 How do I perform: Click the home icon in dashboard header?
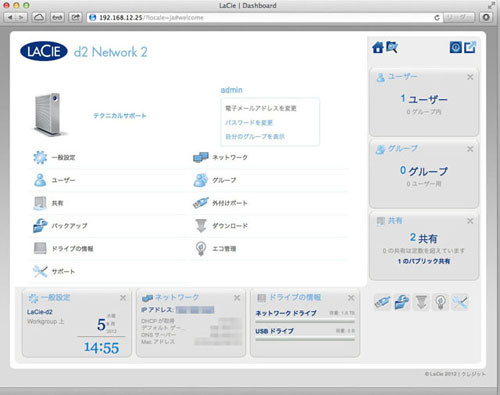pos(378,47)
